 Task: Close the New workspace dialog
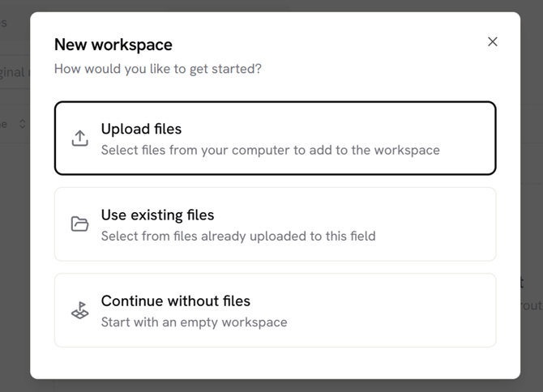[x=492, y=42]
